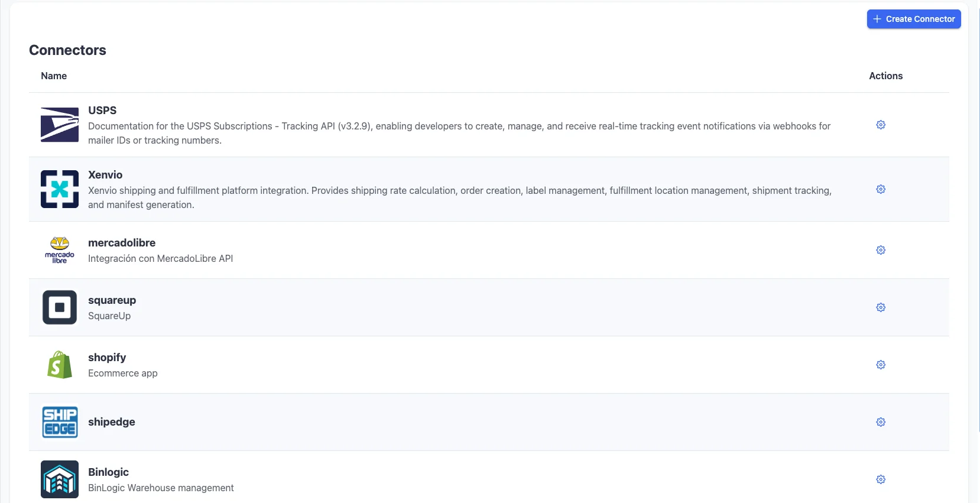Click the squareup logo icon
Image resolution: width=980 pixels, height=503 pixels.
coord(60,307)
